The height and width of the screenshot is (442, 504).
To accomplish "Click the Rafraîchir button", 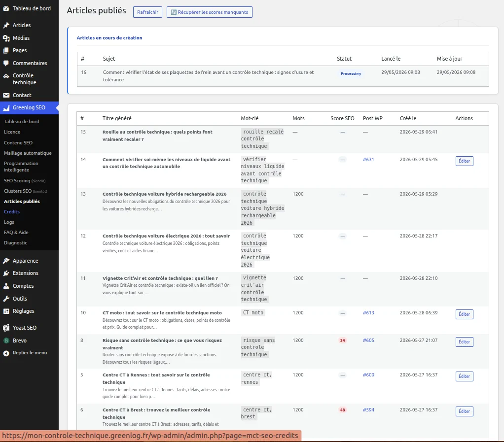I will 147,12.
